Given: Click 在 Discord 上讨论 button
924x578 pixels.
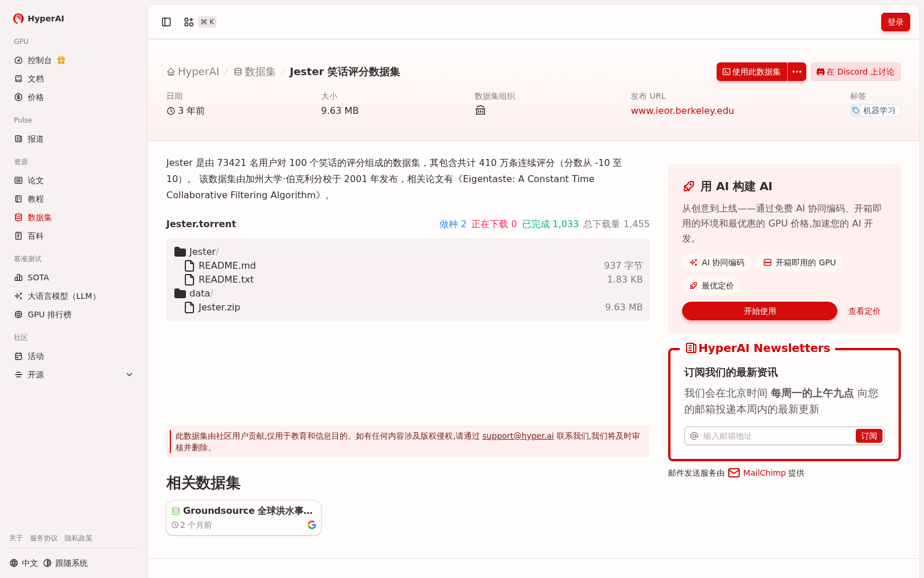Looking at the screenshot, I should pos(855,72).
